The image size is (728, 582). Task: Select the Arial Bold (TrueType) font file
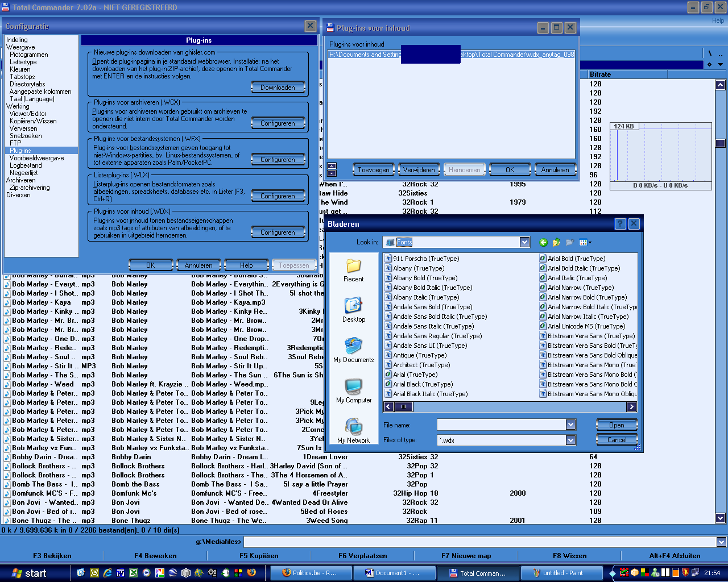pyautogui.click(x=572, y=259)
